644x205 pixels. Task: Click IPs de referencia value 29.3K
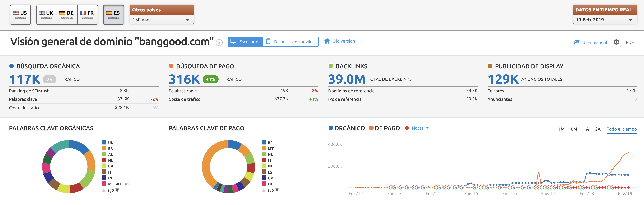(472, 99)
